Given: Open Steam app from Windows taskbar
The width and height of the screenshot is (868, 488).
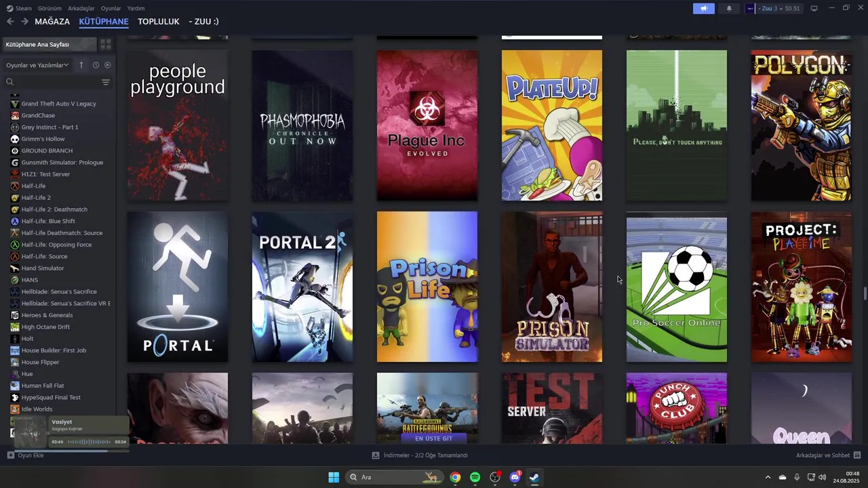Looking at the screenshot, I should [x=534, y=477].
